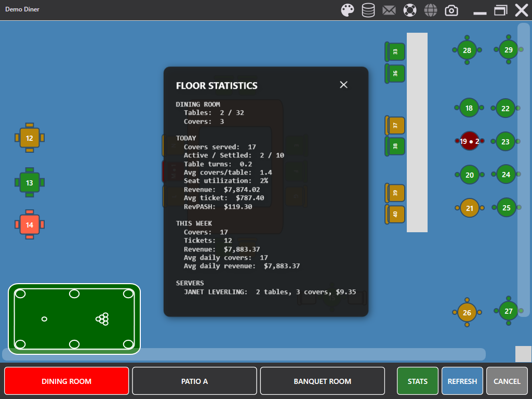Open the Banquet Room floor tab
The height and width of the screenshot is (399, 532).
[322, 381]
